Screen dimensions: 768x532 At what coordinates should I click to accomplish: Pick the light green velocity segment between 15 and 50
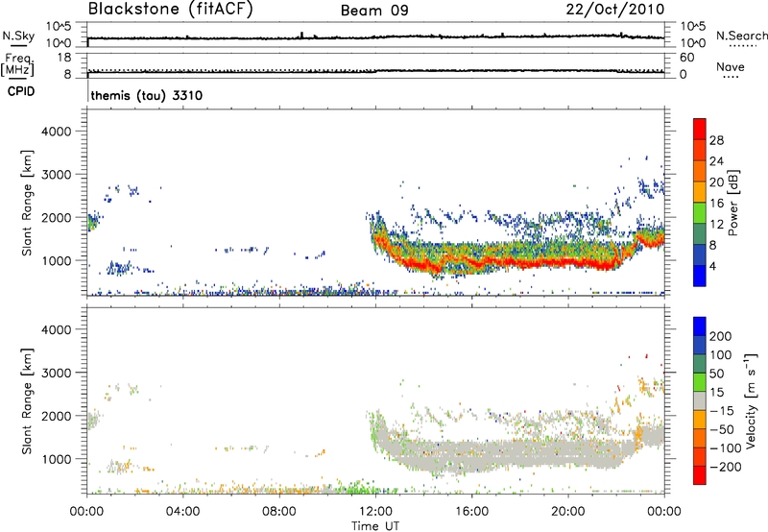(x=700, y=382)
